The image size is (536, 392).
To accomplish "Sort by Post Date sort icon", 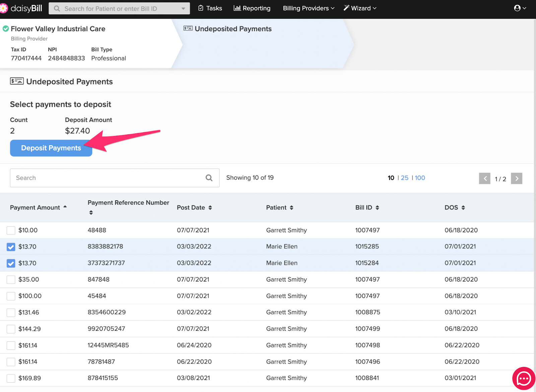I will click(x=210, y=208).
